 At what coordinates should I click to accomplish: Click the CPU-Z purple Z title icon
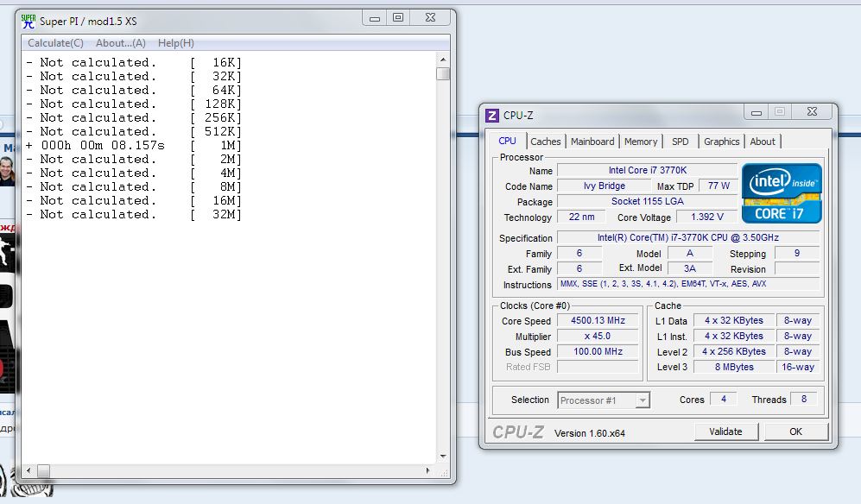492,116
